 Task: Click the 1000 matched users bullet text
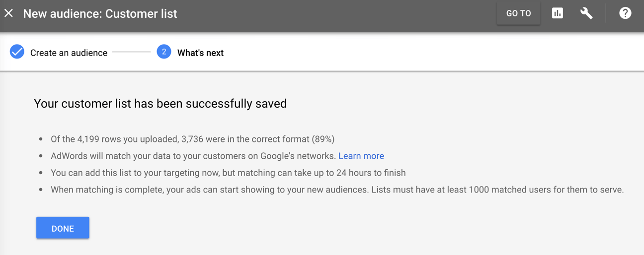tap(337, 190)
